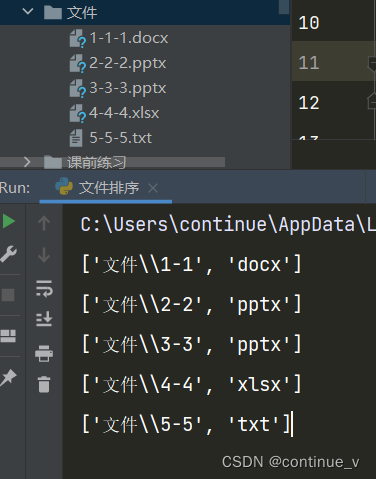Rerun the script with green play button
Viewport: 376px width, 479px height.
point(8,221)
